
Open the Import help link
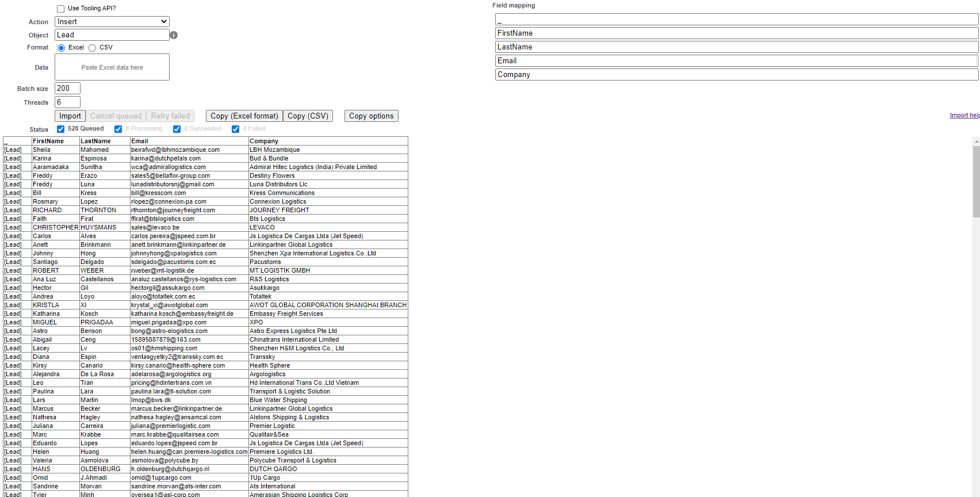(964, 116)
